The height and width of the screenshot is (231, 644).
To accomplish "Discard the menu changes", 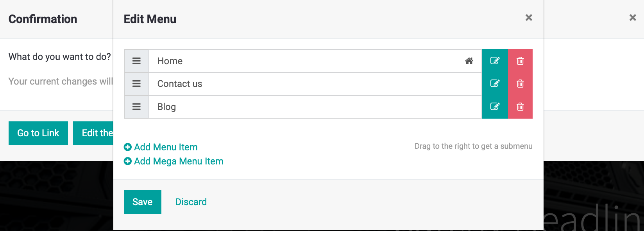I will point(191,202).
